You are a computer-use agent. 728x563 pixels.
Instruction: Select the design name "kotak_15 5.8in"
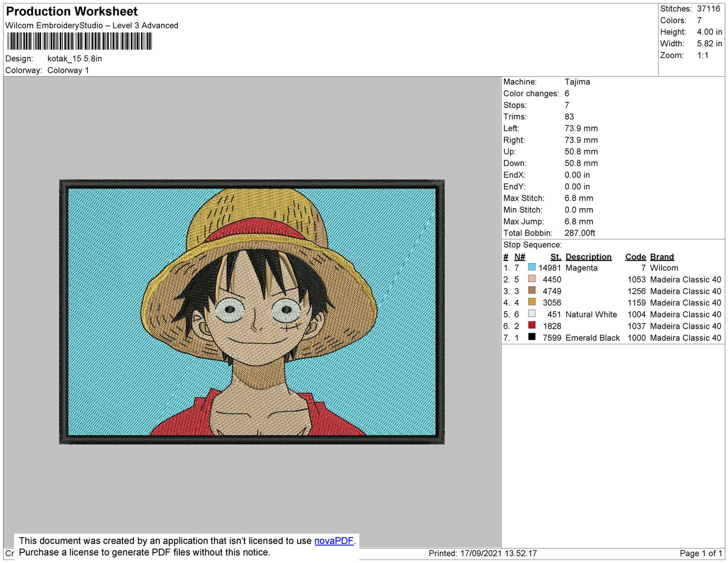point(75,58)
